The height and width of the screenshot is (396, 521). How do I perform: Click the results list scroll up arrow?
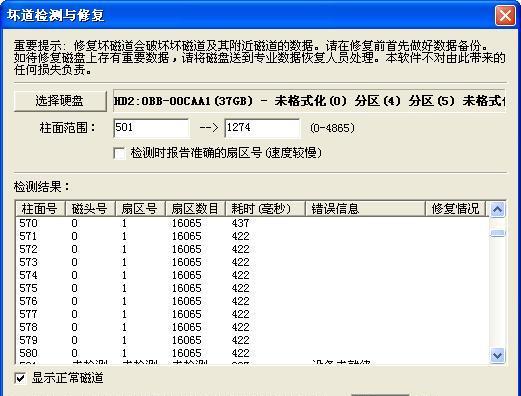point(498,209)
